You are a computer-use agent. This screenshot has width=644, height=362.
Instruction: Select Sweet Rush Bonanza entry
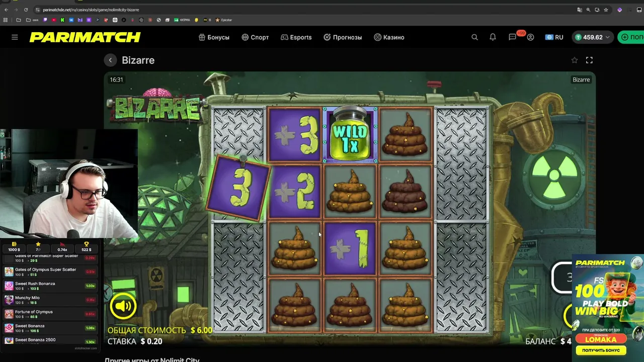49,286
